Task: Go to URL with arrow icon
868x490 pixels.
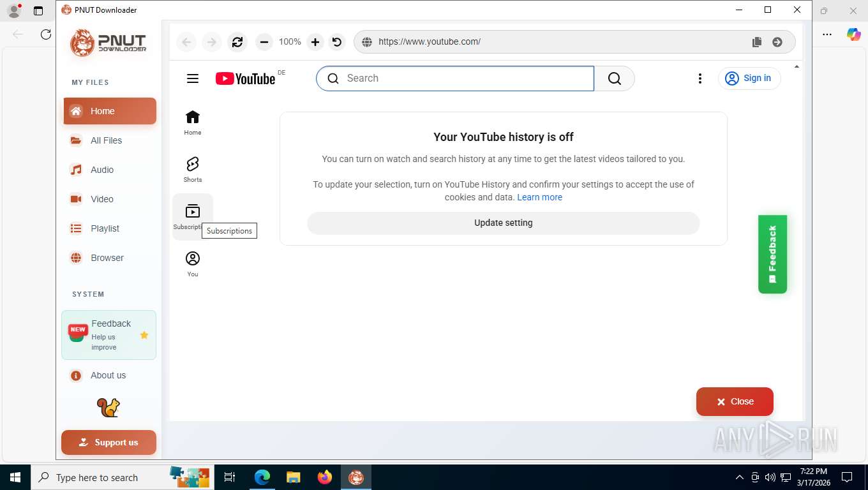Action: point(777,42)
